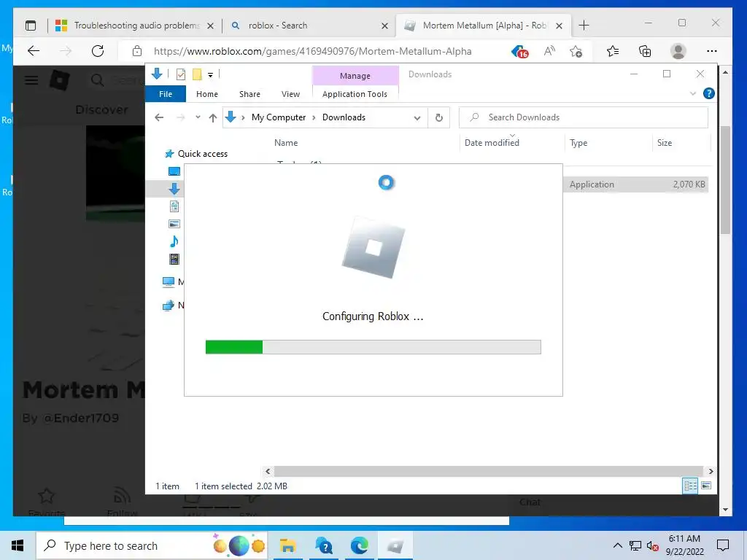Add this page to favorites star icon
Image resolution: width=747 pixels, height=560 pixels.
(576, 51)
